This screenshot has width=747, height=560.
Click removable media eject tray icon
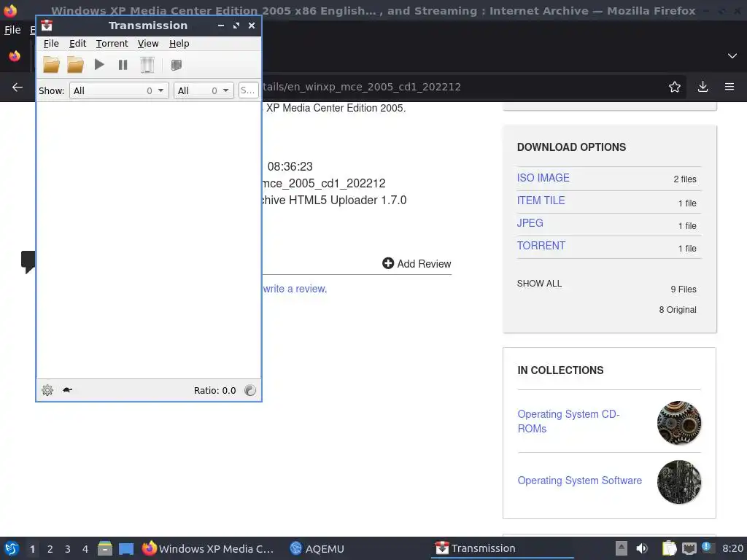622,548
